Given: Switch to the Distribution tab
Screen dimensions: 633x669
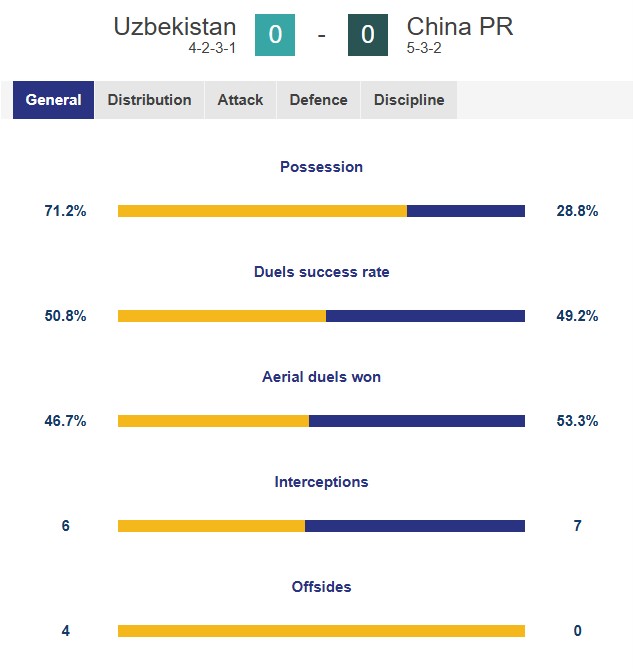Looking at the screenshot, I should pos(149,100).
